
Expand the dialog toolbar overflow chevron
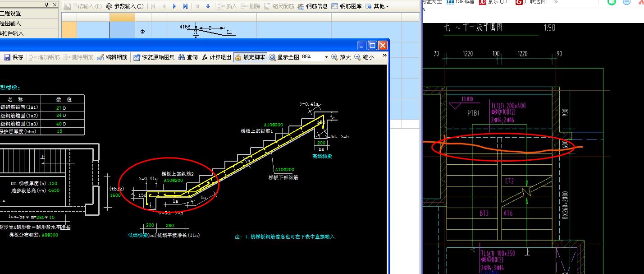(384, 56)
